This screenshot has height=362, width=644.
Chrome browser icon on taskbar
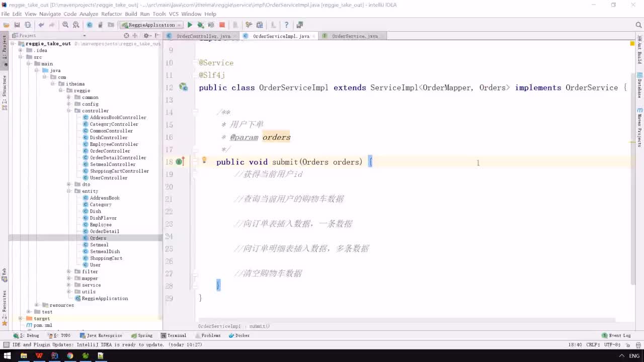coord(70,355)
